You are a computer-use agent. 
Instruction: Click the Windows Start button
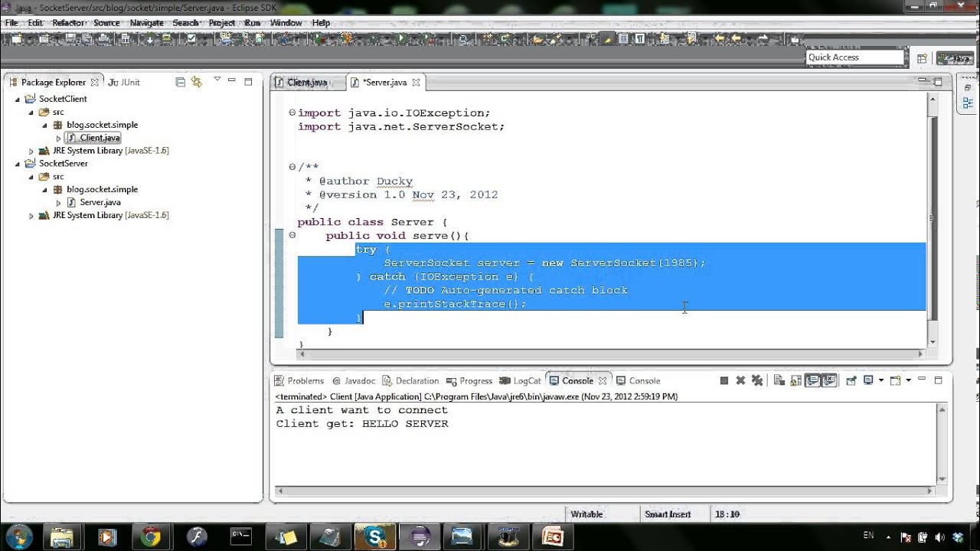coord(18,536)
